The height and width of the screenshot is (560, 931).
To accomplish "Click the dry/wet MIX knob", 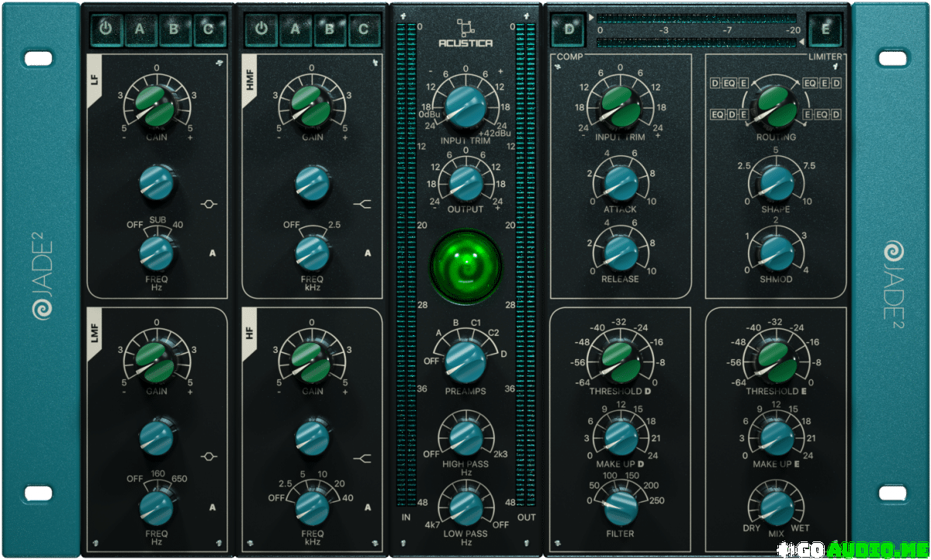I will pos(777,505).
